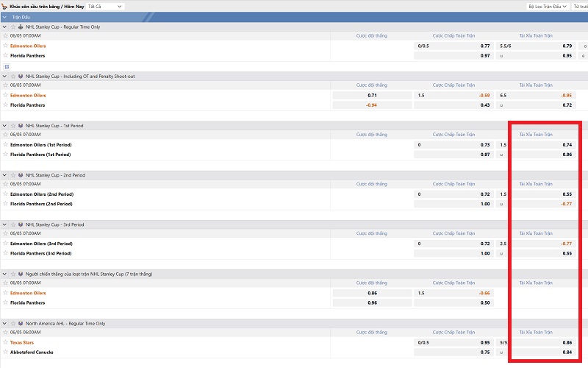
Task: Click the league icon beside NHL Stanley Cup Regular Time
Action: coord(21,27)
